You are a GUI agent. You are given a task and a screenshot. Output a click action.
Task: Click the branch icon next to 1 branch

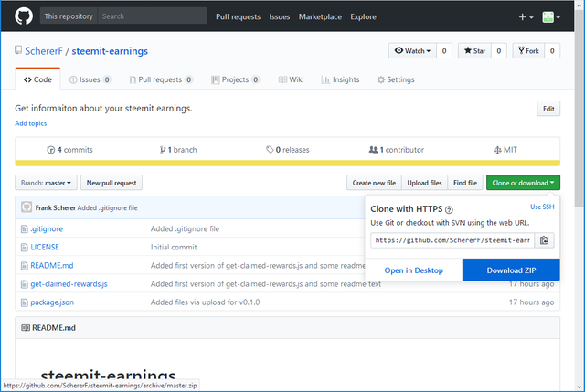[163, 150]
